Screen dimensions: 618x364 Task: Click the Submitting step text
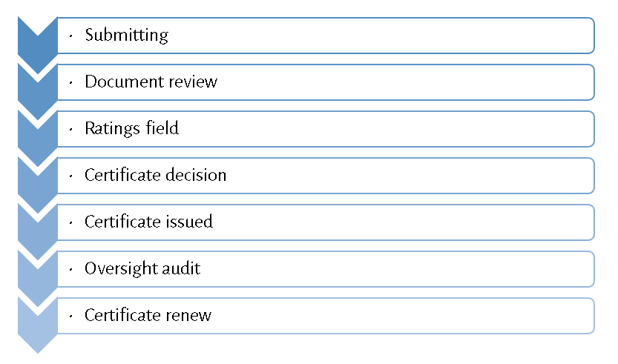pos(126,35)
